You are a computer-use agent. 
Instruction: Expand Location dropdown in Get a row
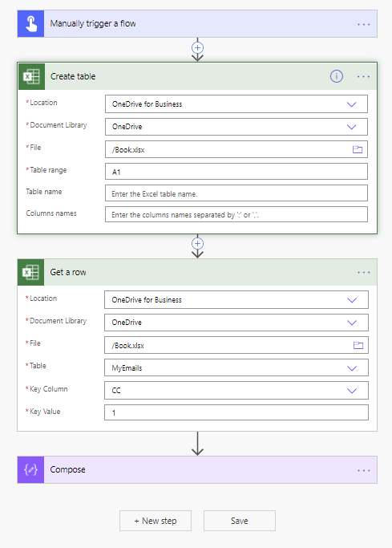(352, 300)
